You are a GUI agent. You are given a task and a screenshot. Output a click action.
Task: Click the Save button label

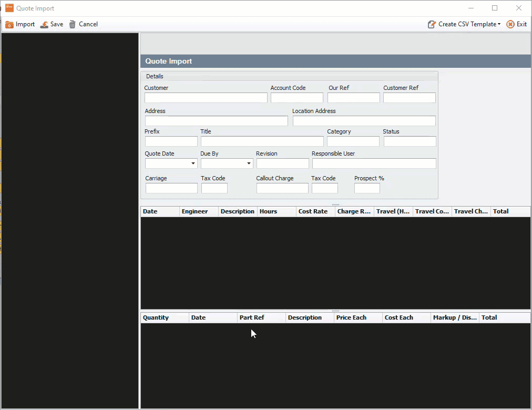pos(57,24)
